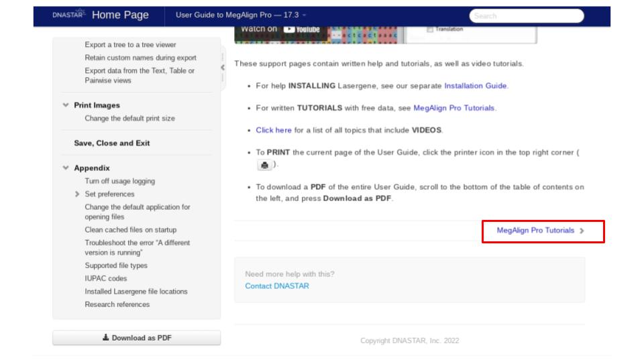
Task: Follow the MegAlign Pro Tutorials inline link
Action: (x=454, y=108)
